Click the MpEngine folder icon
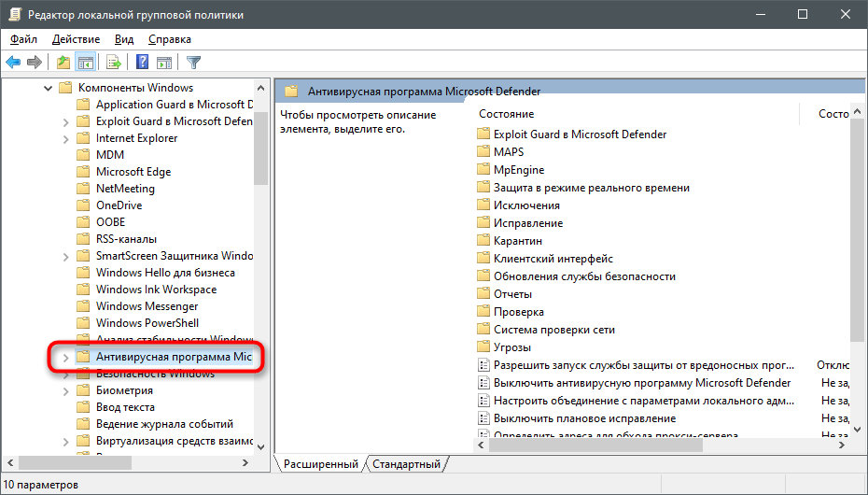 click(483, 169)
